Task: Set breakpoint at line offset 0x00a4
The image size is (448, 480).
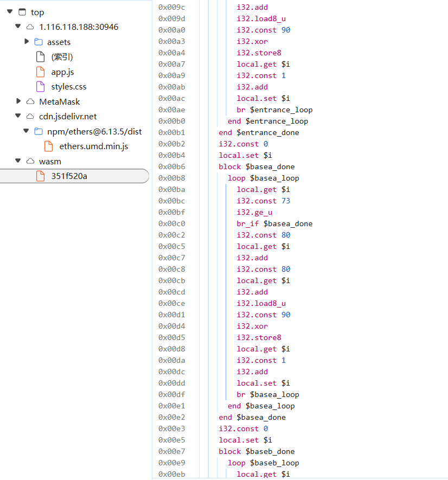Action: (x=172, y=53)
